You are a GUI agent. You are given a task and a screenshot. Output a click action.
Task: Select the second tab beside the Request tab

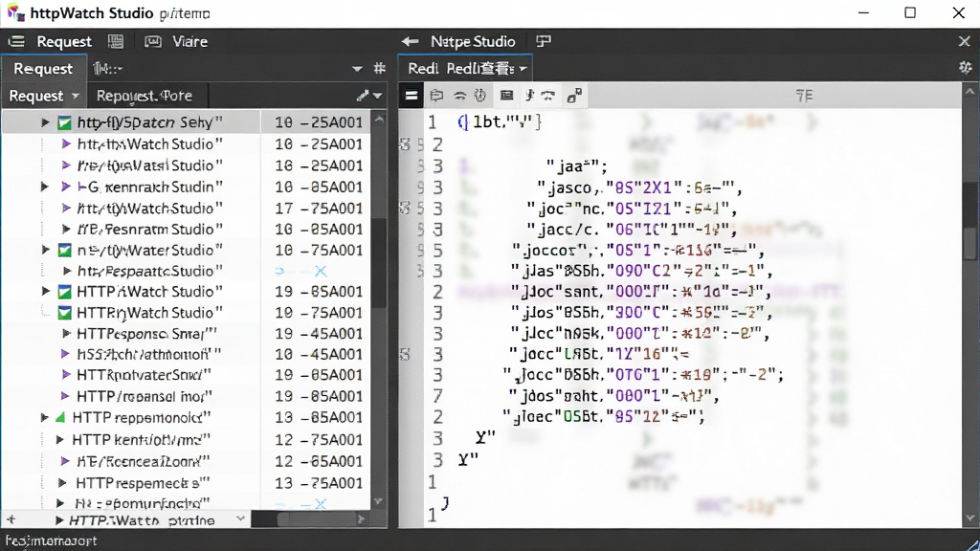(x=107, y=69)
